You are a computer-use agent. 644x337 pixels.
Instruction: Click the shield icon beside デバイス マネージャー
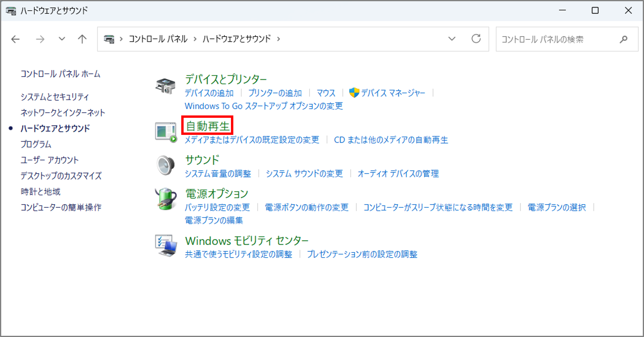point(354,93)
